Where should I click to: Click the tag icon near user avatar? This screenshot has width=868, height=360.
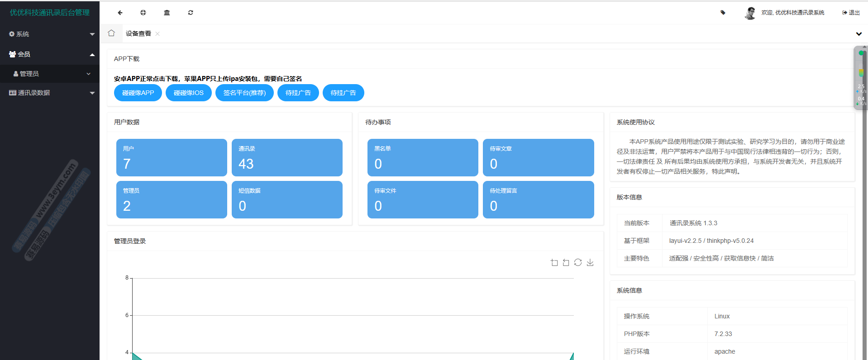723,13
